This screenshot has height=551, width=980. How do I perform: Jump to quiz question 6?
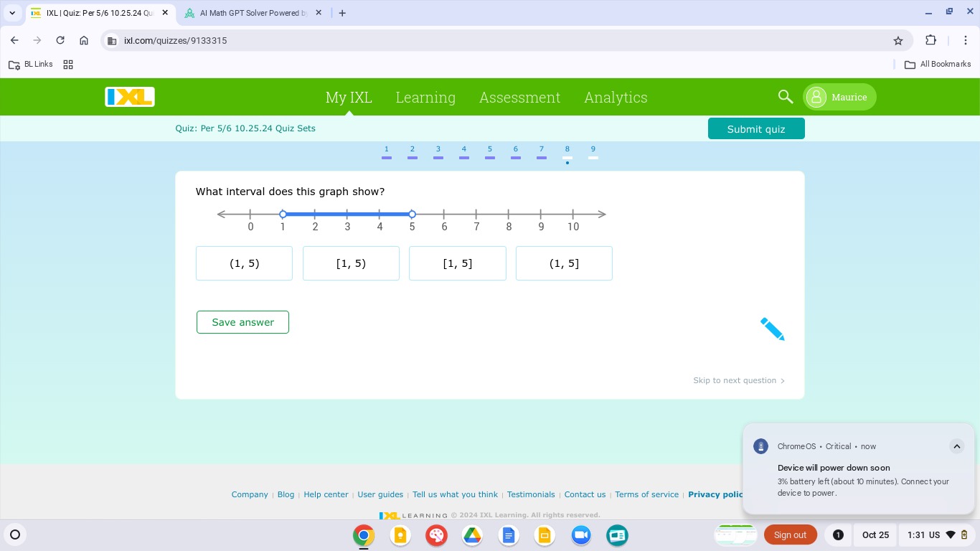point(516,151)
